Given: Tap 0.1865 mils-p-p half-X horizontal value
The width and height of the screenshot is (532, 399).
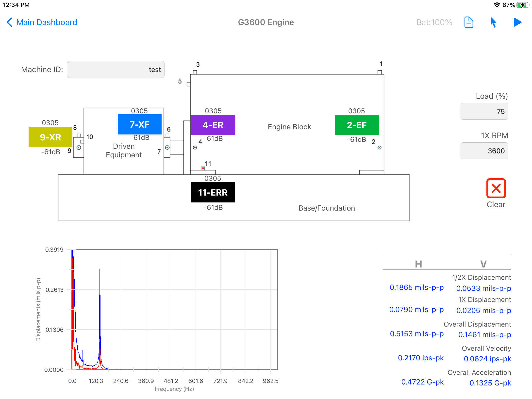Looking at the screenshot, I should coord(417,287).
